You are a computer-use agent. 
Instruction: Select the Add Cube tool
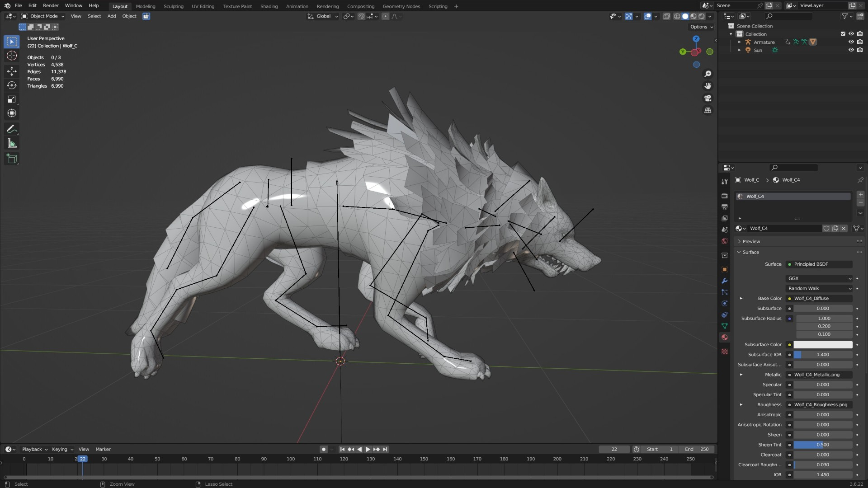[x=12, y=159]
